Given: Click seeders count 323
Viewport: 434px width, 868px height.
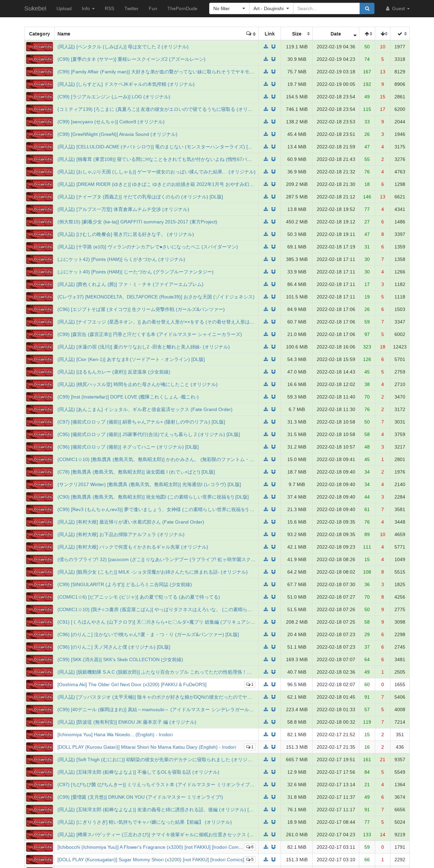Looking at the screenshot, I should click(367, 347).
